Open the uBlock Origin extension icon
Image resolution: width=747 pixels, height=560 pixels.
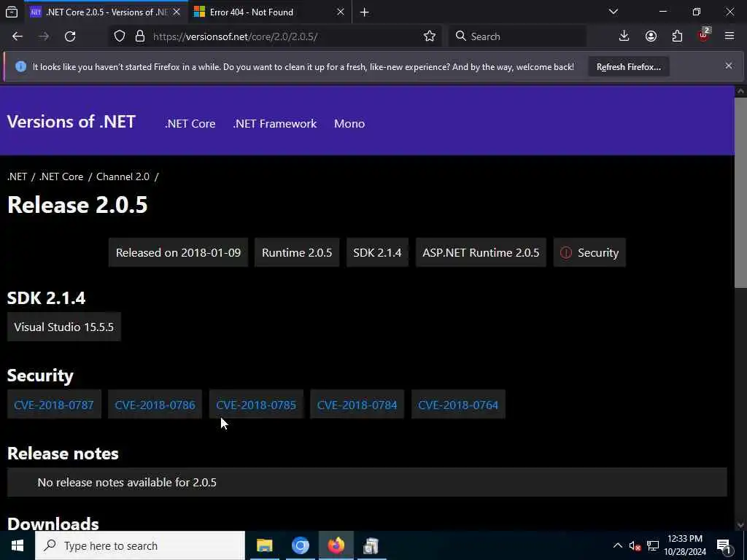click(703, 36)
